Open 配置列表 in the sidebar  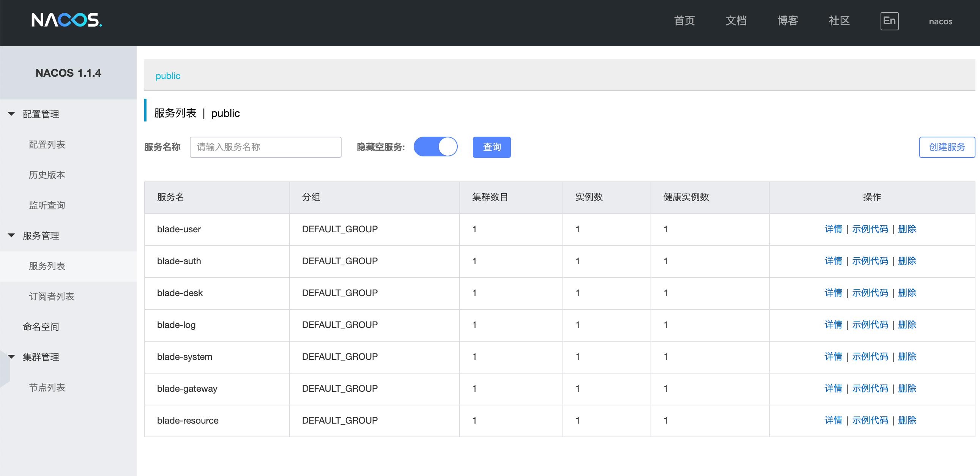(x=47, y=145)
